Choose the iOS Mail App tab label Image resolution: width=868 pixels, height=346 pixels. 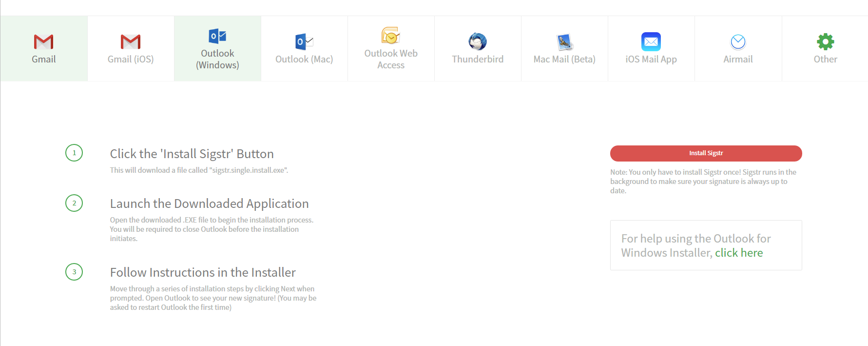pos(651,59)
